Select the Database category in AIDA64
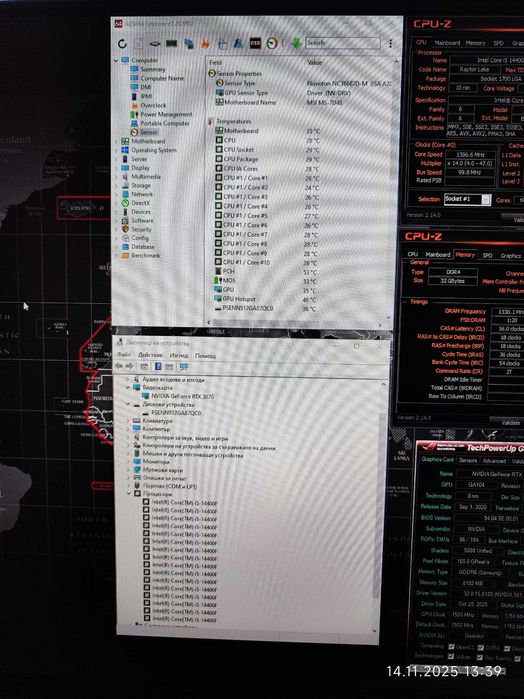 point(143,247)
